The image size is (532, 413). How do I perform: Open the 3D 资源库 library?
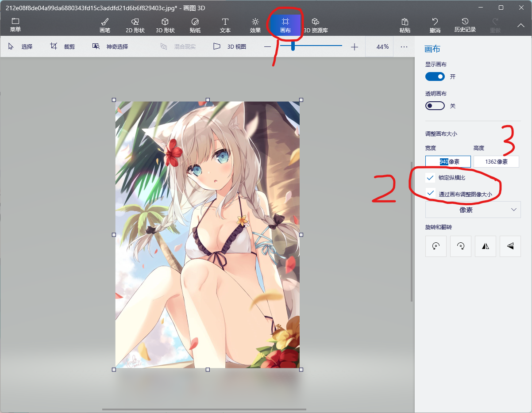click(x=316, y=26)
